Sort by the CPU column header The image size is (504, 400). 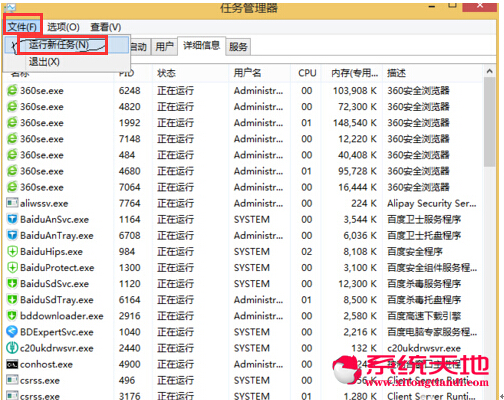pyautogui.click(x=307, y=73)
